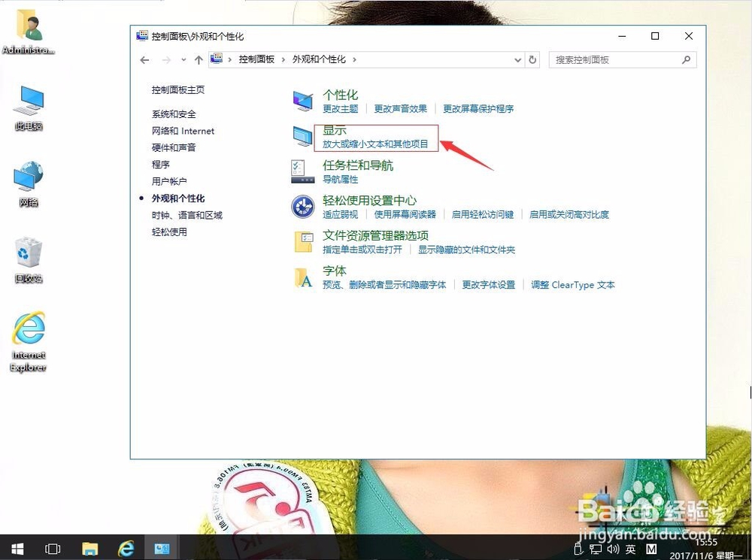The width and height of the screenshot is (752, 560).
Task: Refresh the control panel view
Action: pyautogui.click(x=532, y=59)
